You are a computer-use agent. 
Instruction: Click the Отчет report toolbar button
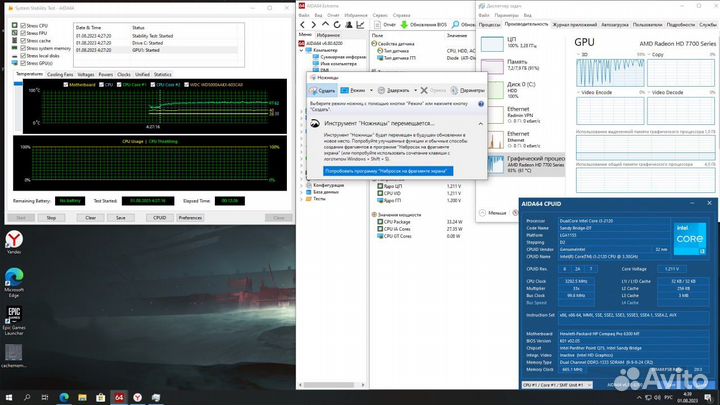385,25
